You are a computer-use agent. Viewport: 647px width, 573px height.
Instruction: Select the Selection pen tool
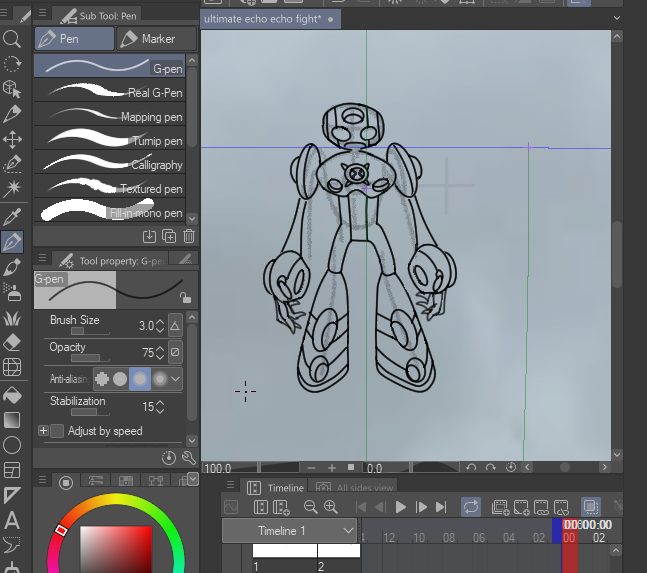point(12,164)
